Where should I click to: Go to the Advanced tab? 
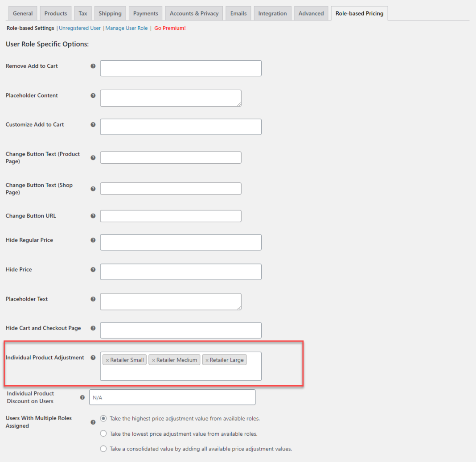coord(311,13)
